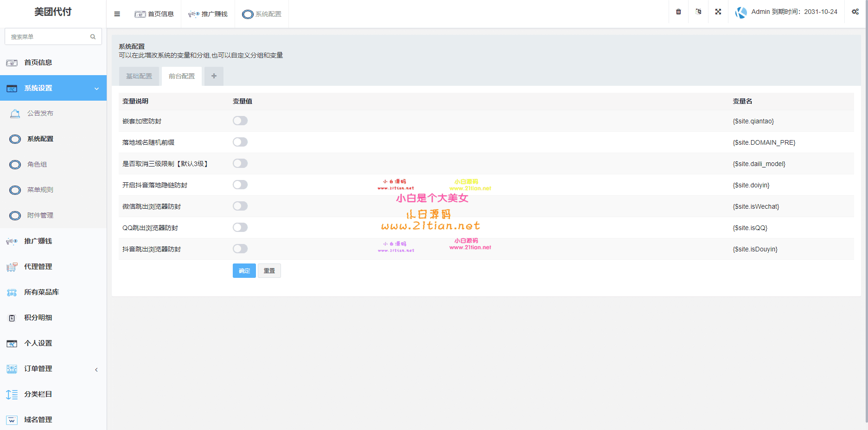Click the magnifier icon in sidebar search
Viewport: 868px width, 430px height.
(x=93, y=36)
